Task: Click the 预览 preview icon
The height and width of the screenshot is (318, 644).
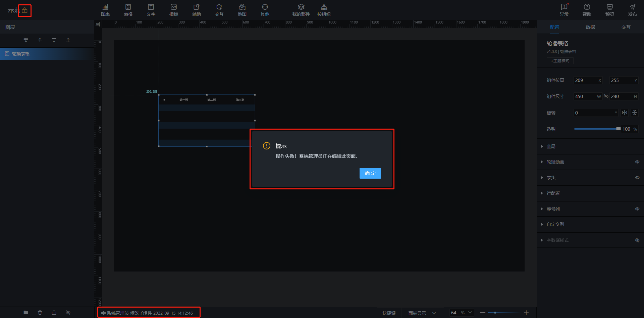Action: tap(609, 10)
